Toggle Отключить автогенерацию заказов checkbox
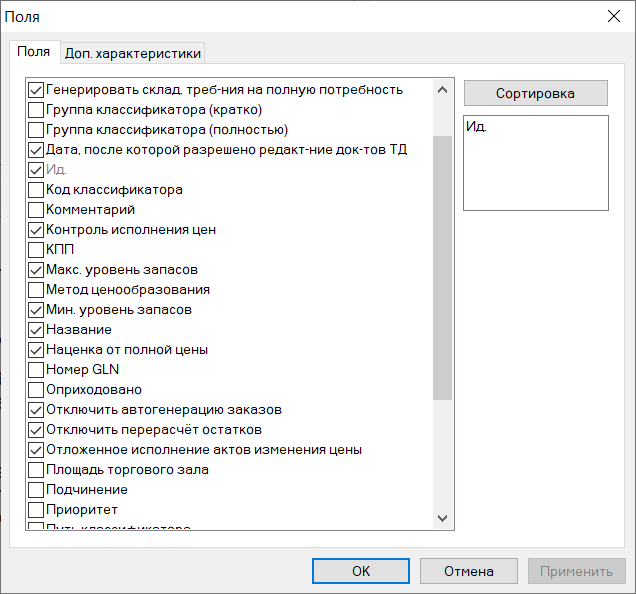The height and width of the screenshot is (594, 636). pos(36,410)
